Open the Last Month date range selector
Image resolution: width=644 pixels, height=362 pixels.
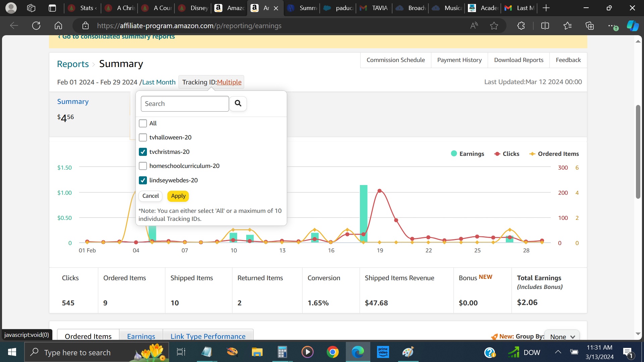pos(159,82)
